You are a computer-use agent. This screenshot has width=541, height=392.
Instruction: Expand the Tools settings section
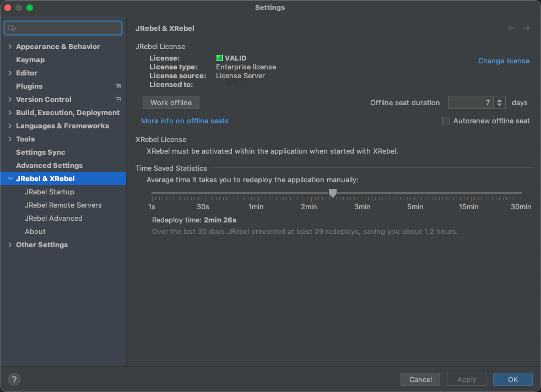(x=10, y=139)
